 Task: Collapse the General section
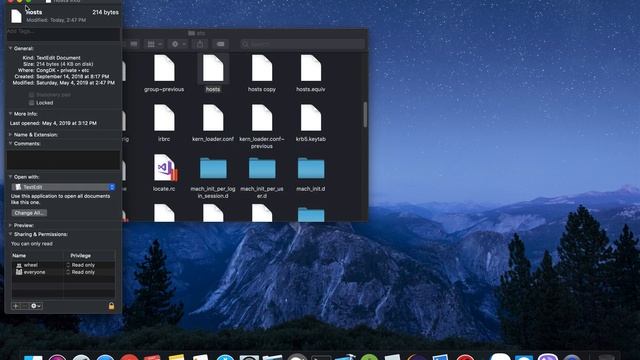click(x=10, y=48)
